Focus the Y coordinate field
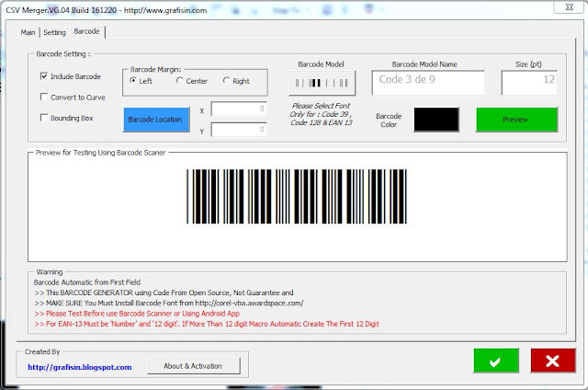Image resolution: width=588 pixels, height=390 pixels. click(x=239, y=130)
